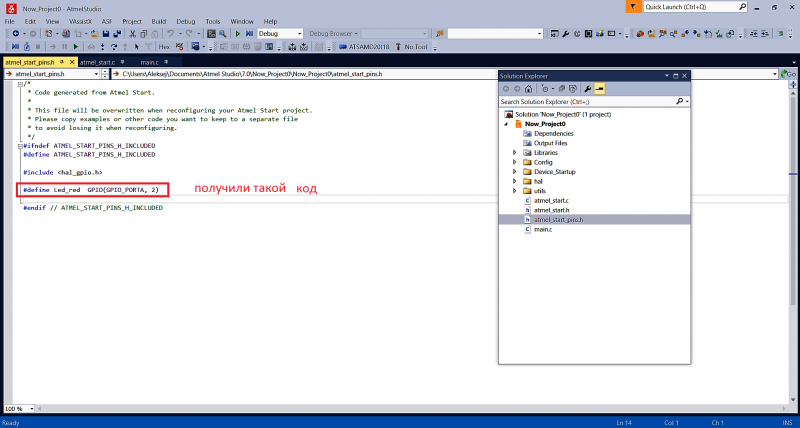
Task: Open the VAssistX menu
Action: click(x=80, y=21)
